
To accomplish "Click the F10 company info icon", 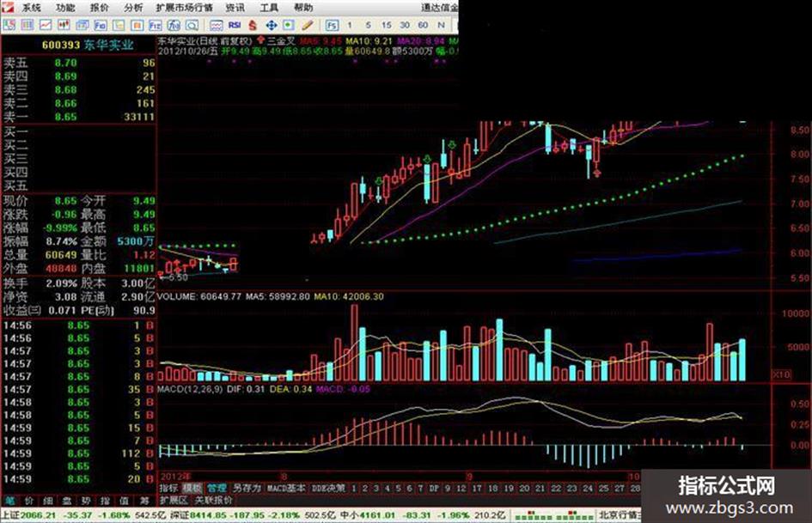I will [x=100, y=24].
